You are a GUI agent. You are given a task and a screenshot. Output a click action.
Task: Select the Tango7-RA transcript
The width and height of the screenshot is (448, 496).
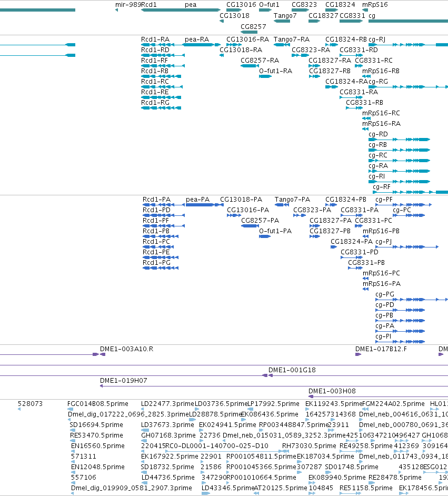(x=292, y=39)
